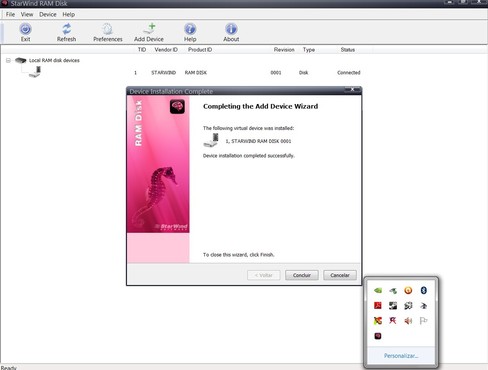Close the Device Installation Complete dialog
488x370 pixels.
point(352,90)
